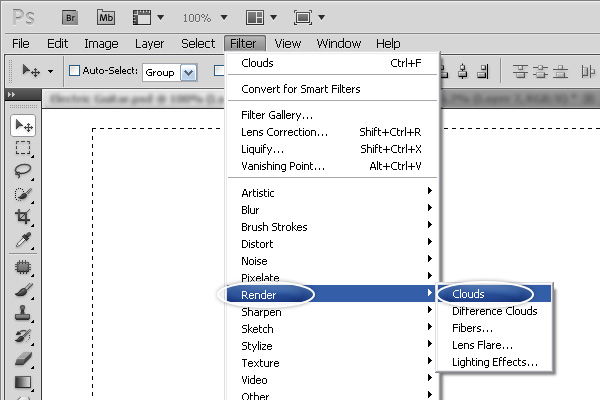
Task: Open Vanishing Point filter
Action: 332,166
